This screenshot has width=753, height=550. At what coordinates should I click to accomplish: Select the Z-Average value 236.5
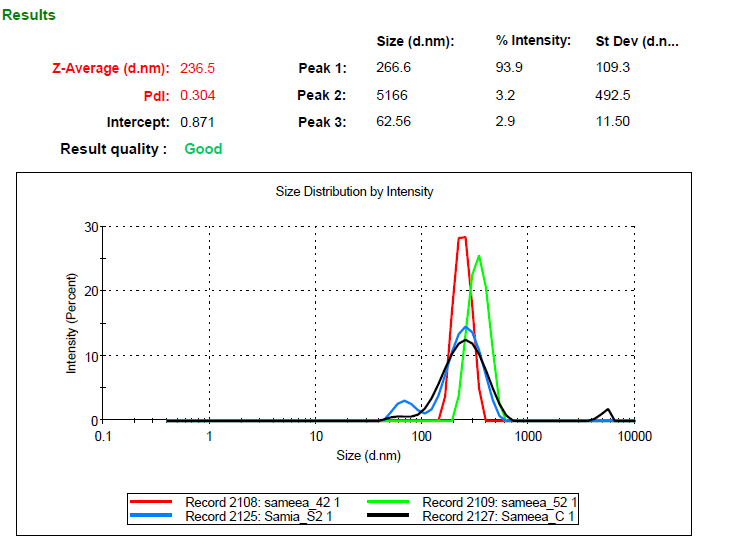(197, 69)
